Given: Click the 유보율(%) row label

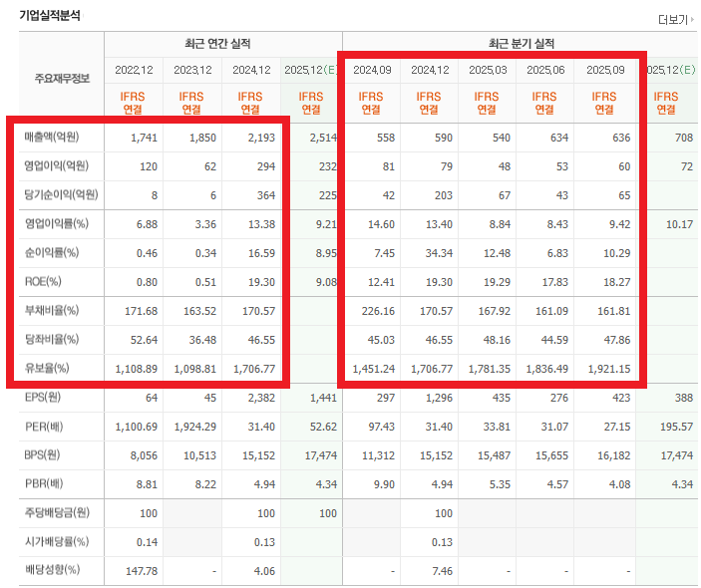Looking at the screenshot, I should (x=47, y=369).
